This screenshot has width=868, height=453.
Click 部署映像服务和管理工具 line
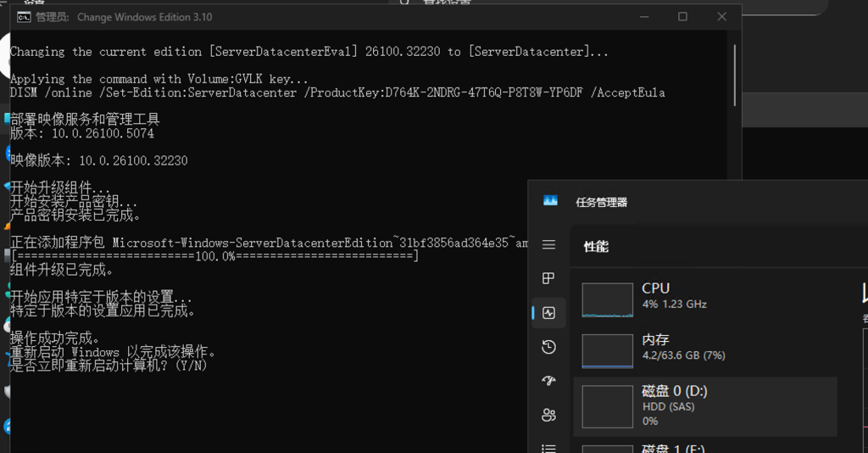coord(85,119)
